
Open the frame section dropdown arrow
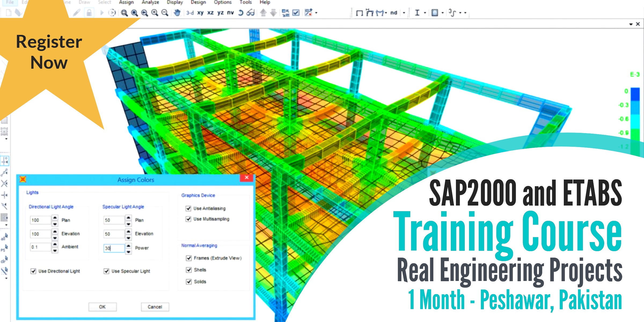[386, 13]
